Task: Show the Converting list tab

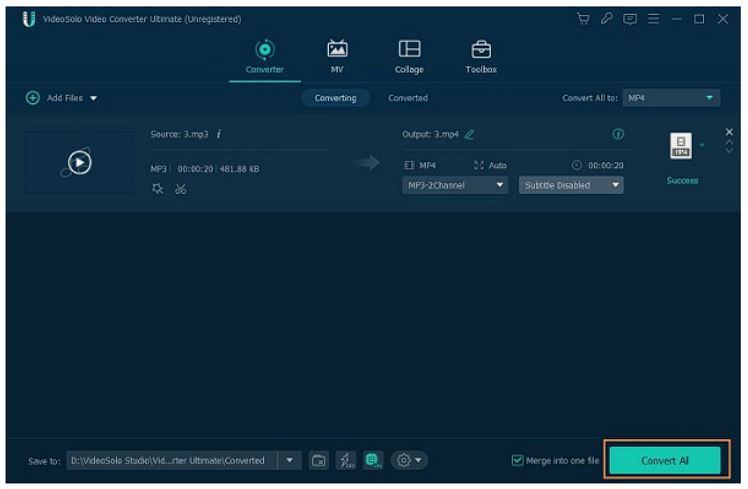Action: click(335, 98)
